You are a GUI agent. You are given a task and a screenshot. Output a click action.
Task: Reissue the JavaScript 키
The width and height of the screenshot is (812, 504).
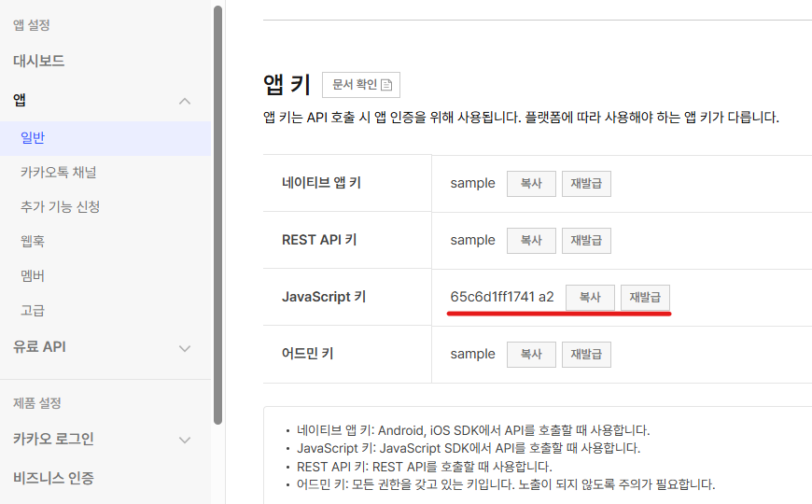645,298
